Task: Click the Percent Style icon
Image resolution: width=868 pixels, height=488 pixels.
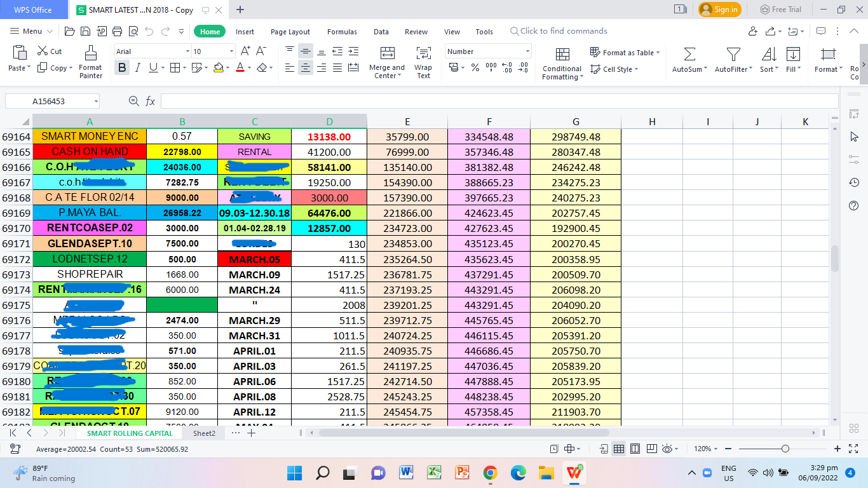Action: [x=475, y=67]
